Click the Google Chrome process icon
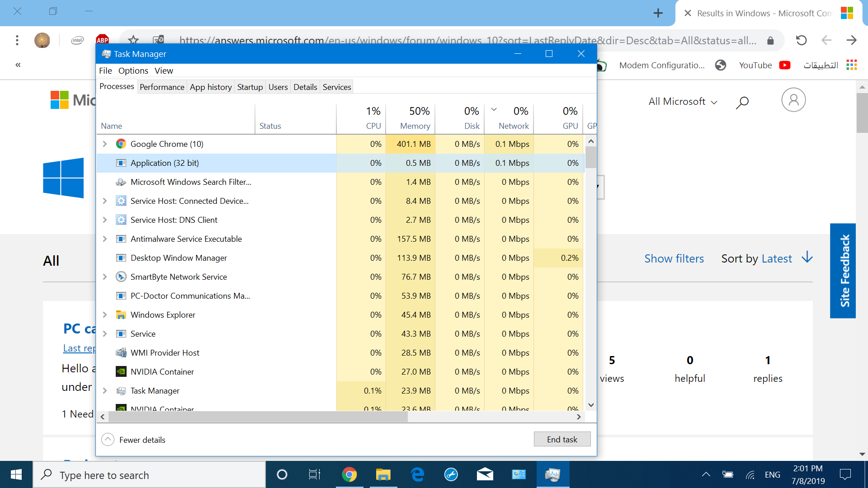 [x=121, y=144]
